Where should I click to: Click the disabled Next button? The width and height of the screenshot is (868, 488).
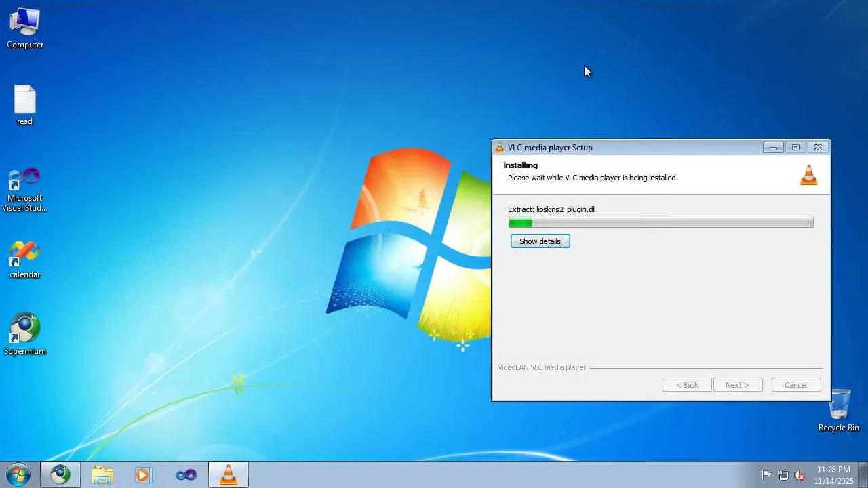tap(737, 385)
